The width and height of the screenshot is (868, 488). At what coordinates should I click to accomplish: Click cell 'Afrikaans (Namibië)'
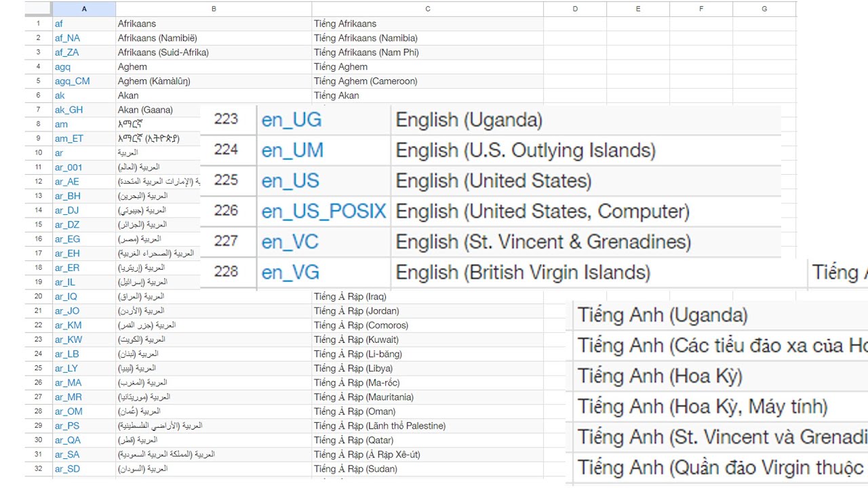pyautogui.click(x=214, y=38)
